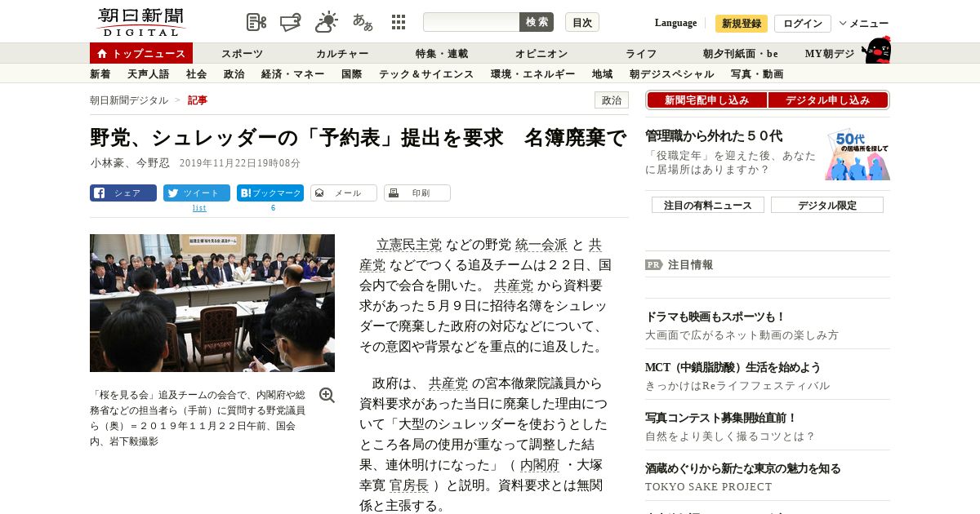This screenshot has width=980, height=514.
Task: Select the スポーツ tab
Action: (x=242, y=54)
